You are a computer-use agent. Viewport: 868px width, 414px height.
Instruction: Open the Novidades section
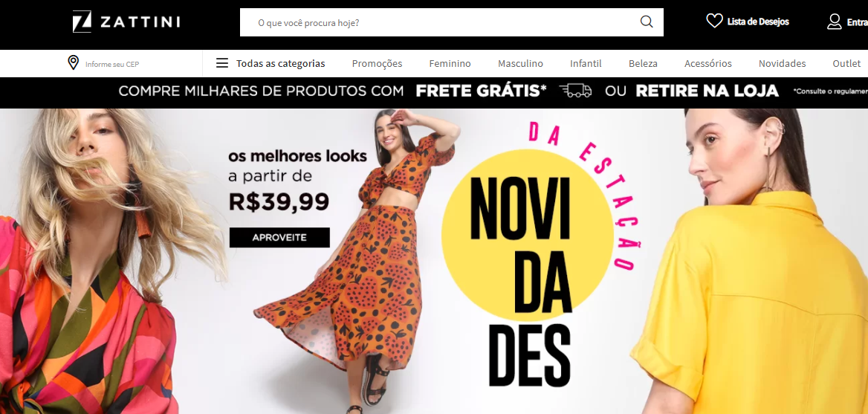click(783, 64)
